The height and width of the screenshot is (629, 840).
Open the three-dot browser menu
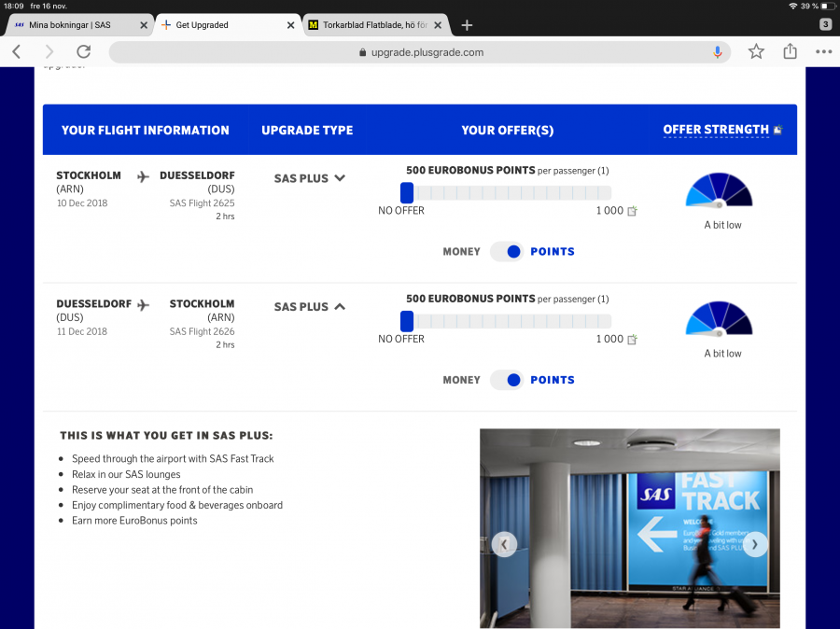[823, 52]
